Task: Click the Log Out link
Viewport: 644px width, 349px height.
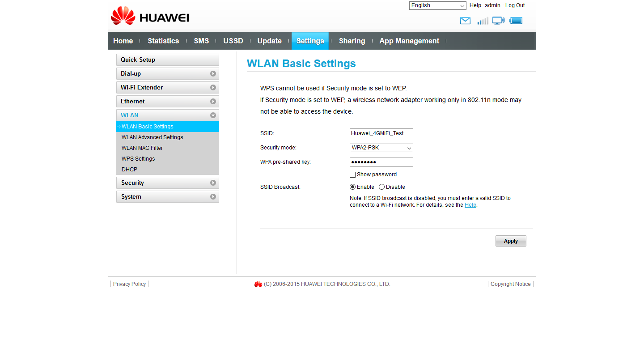Action: [515, 5]
